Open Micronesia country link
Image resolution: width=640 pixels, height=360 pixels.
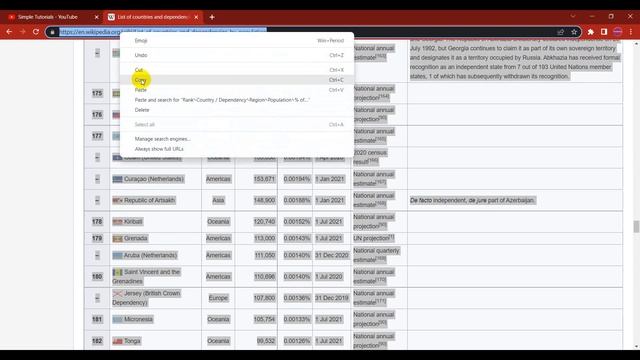pos(138,319)
